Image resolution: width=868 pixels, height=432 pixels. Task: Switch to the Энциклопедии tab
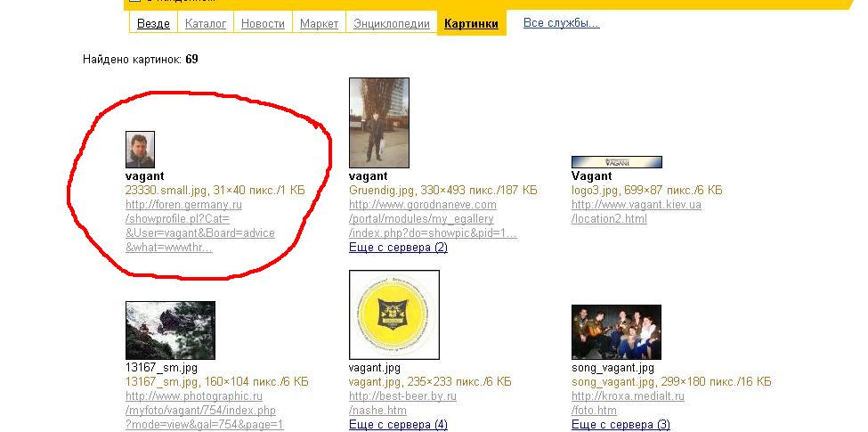point(391,24)
